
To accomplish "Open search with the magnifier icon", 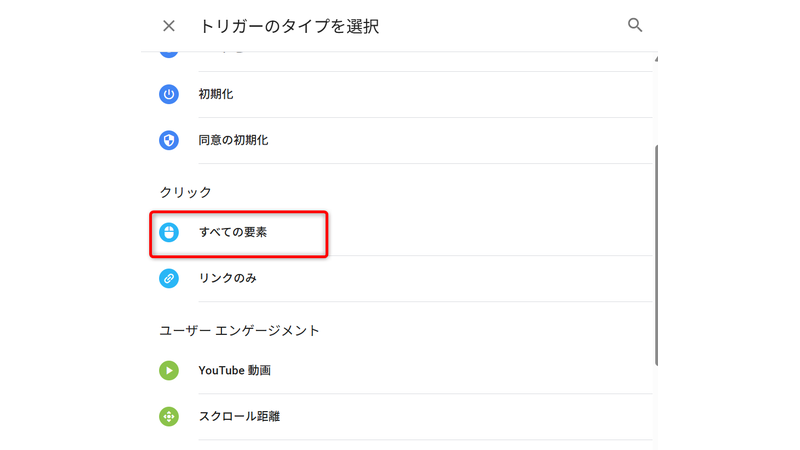I will click(x=635, y=26).
